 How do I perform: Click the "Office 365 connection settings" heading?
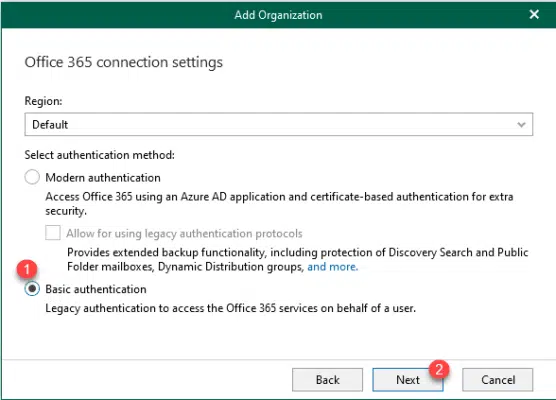click(123, 62)
